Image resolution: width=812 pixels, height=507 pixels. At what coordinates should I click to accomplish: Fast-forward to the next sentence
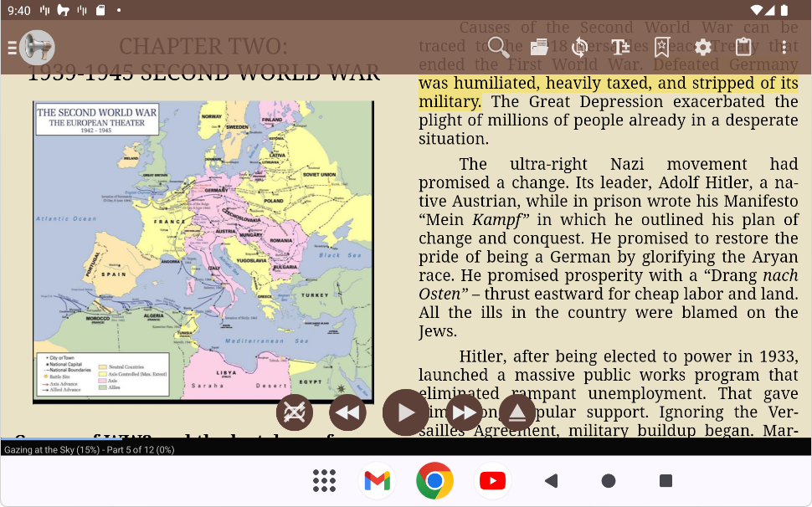(463, 412)
